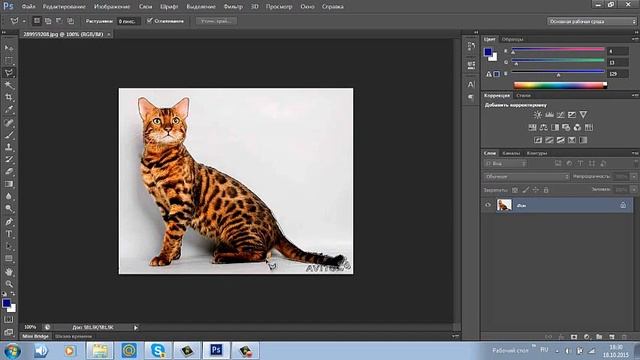Screen dimensions: 640x360
Task: Open the status bar info arrow
Action: [136, 327]
